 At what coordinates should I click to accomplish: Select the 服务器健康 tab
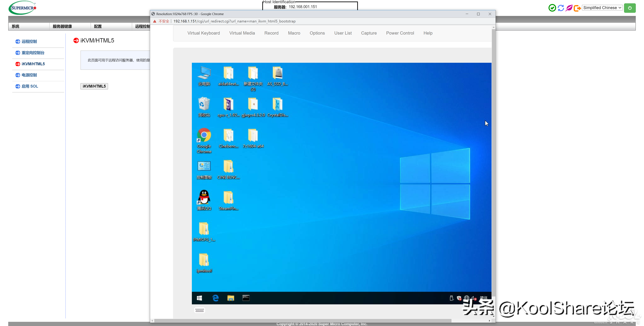(x=62, y=26)
